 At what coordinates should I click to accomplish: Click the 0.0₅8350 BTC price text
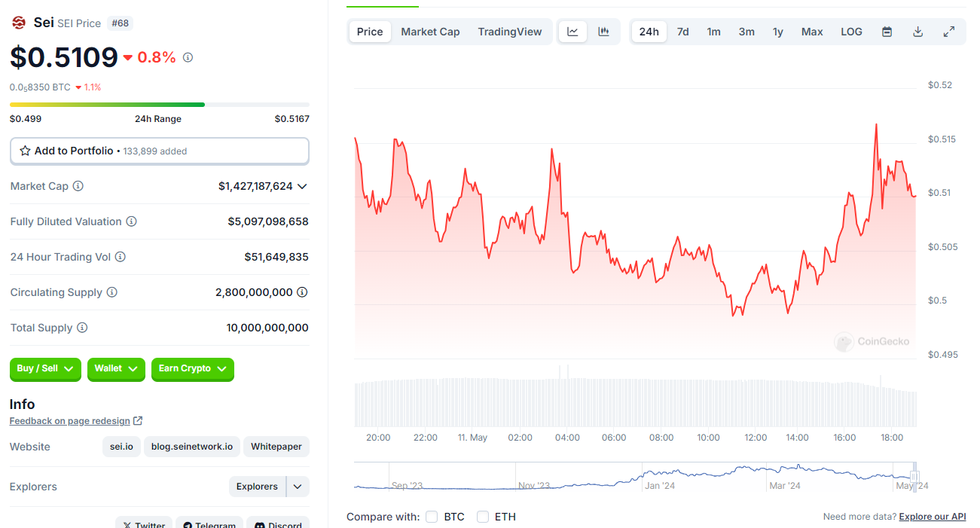[x=40, y=87]
